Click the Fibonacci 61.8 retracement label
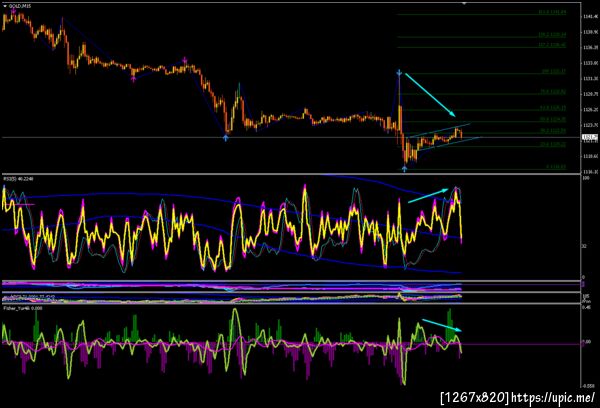600x408 pixels. [553, 108]
